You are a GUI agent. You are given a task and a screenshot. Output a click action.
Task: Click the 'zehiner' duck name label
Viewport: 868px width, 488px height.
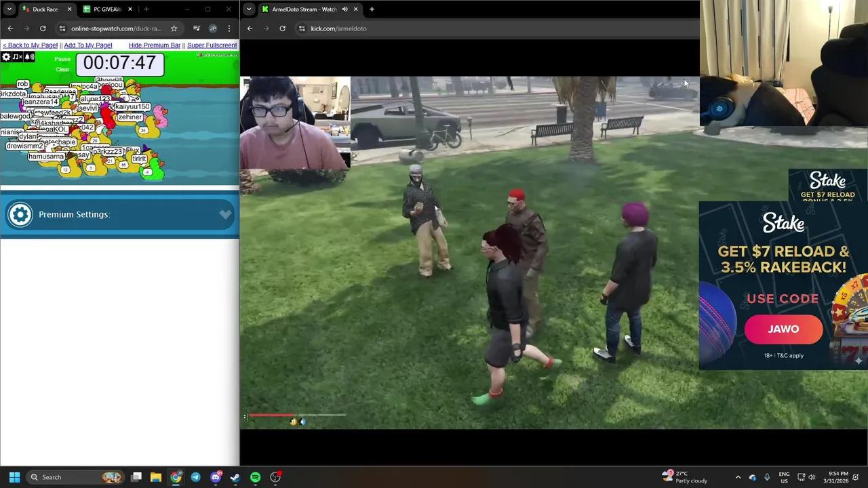pos(130,117)
